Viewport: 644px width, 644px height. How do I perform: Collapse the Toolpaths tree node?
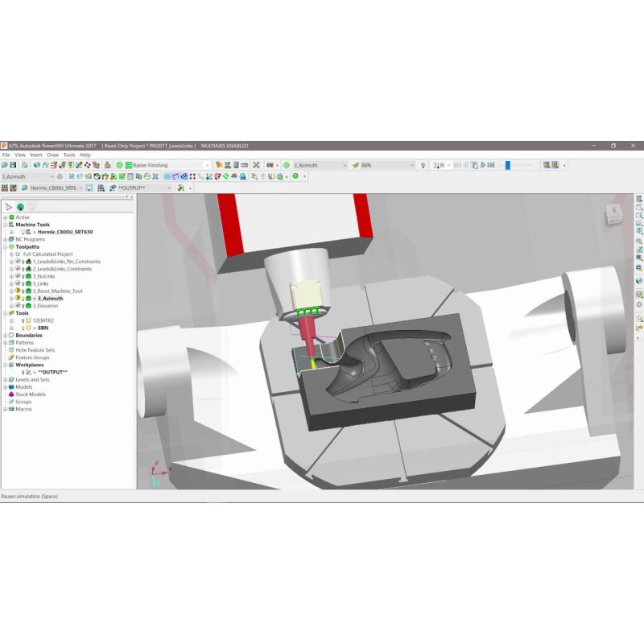click(x=5, y=246)
